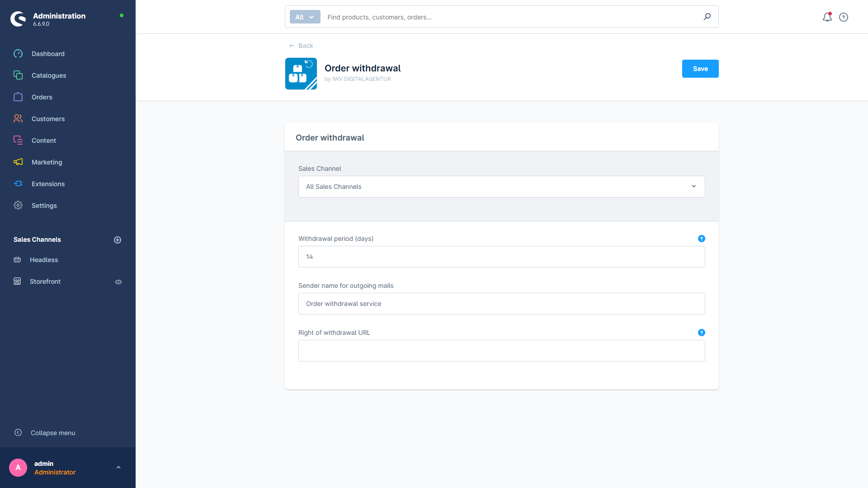Click the Right of withdrawal URL help icon
This screenshot has height=488, width=868.
701,333
